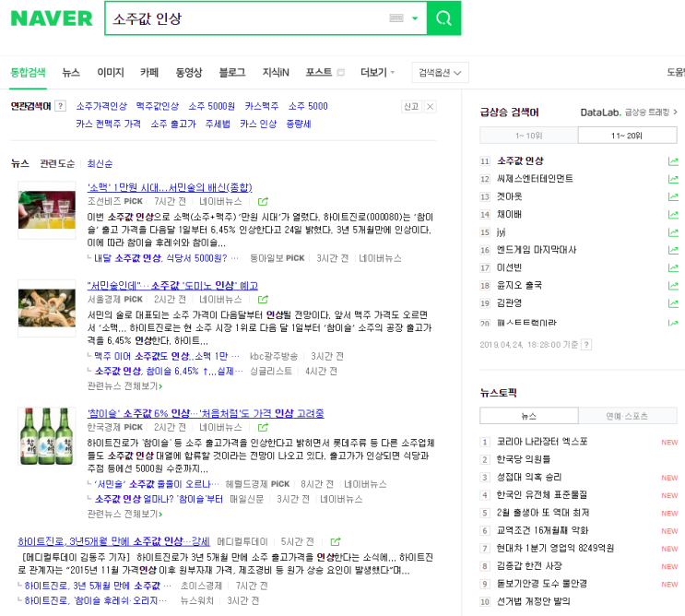Open the "서민술인데" 도미노 인상 headline
Screen dimensions: 685x616
(x=172, y=286)
